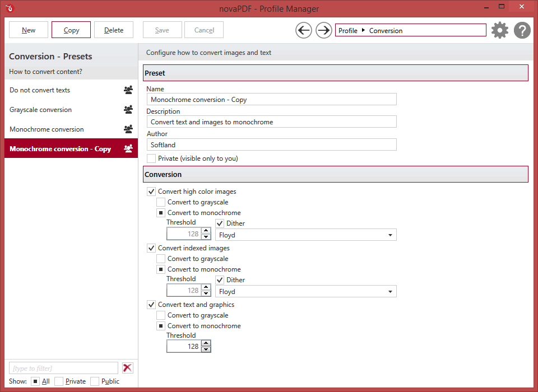Viewport: 538px width, 392px height.
Task: Show All presets filter option
Action: click(x=35, y=381)
